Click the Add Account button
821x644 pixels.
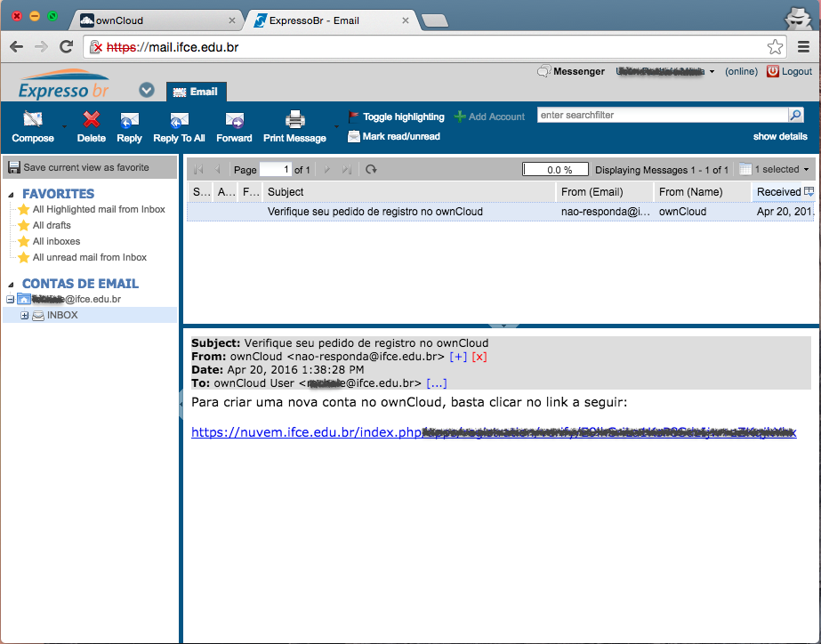(489, 117)
